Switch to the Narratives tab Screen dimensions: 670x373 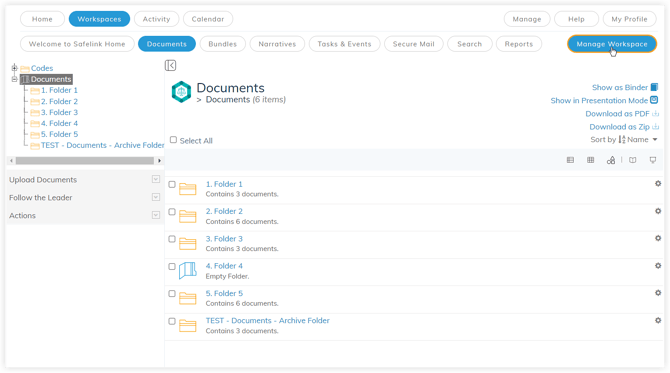click(x=277, y=44)
